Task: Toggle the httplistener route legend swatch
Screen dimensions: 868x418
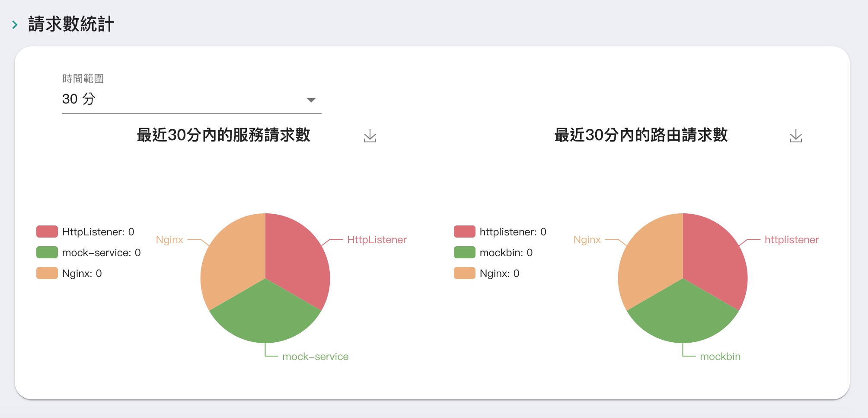Action: [x=465, y=232]
